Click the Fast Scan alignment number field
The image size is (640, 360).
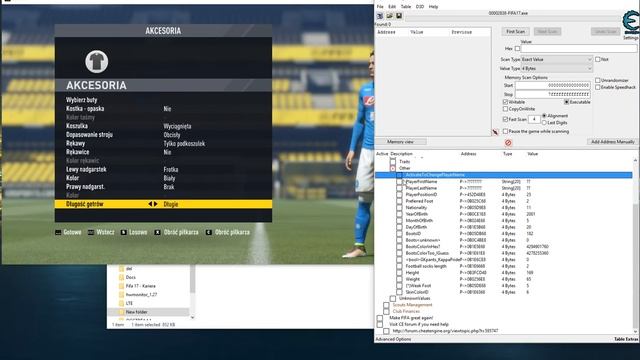pyautogui.click(x=534, y=119)
